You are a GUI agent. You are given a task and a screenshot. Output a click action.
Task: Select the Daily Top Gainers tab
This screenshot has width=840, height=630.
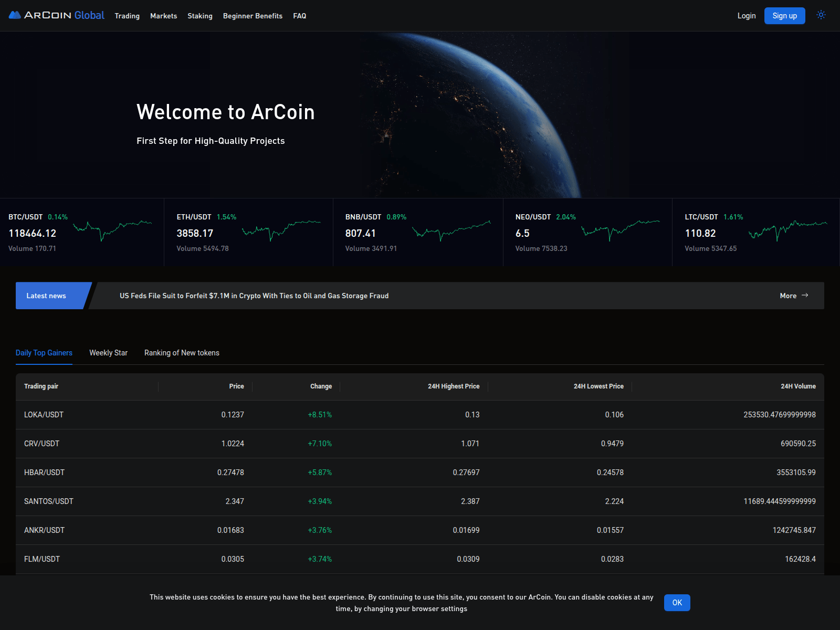click(44, 353)
